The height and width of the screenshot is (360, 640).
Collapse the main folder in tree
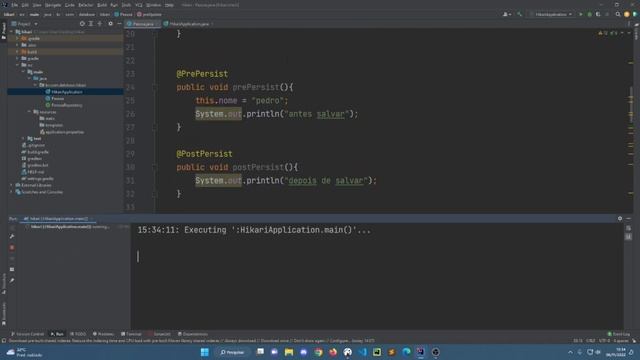click(23, 72)
